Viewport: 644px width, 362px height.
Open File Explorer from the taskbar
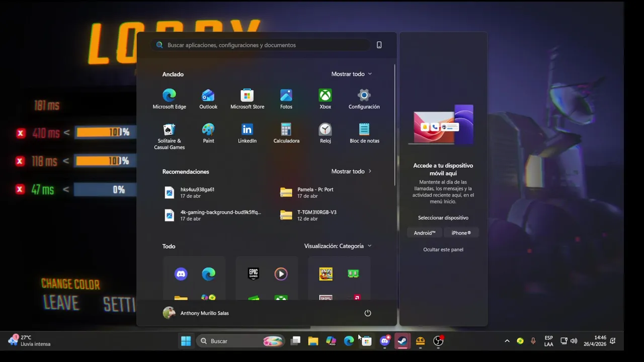(x=313, y=341)
